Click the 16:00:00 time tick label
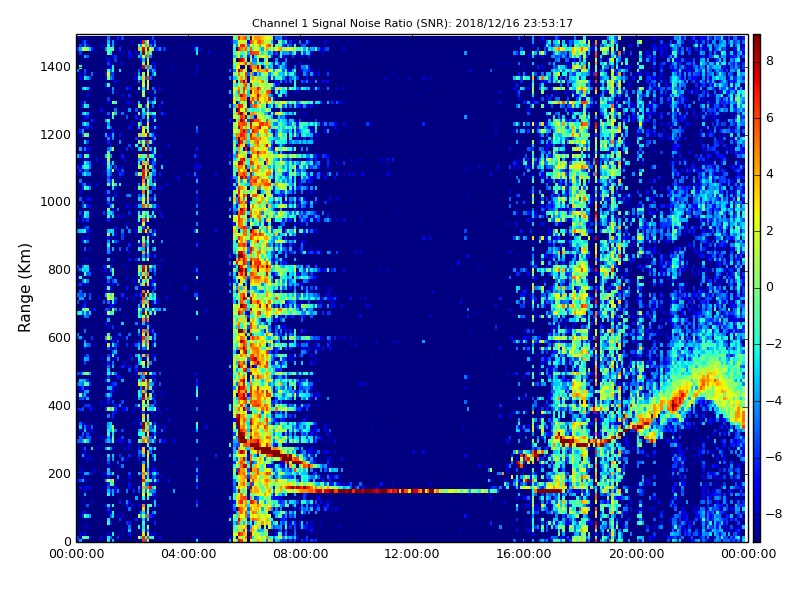The image size is (800, 600). click(x=524, y=554)
